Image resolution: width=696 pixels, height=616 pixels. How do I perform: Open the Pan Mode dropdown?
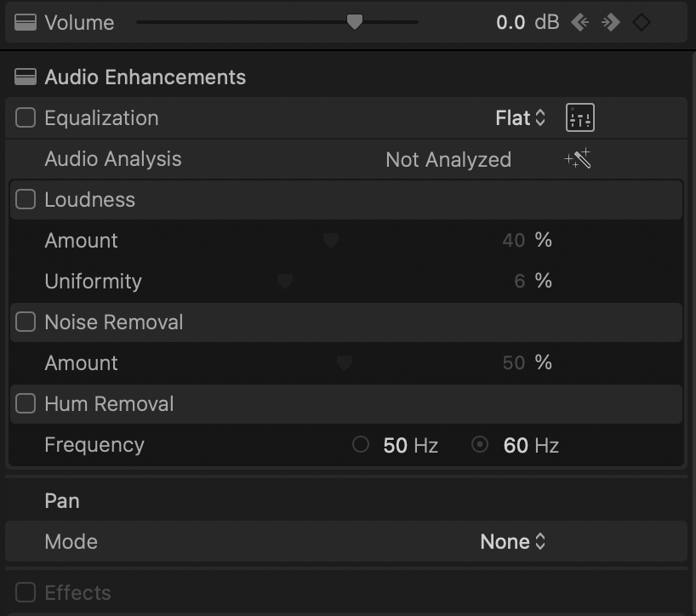point(512,541)
